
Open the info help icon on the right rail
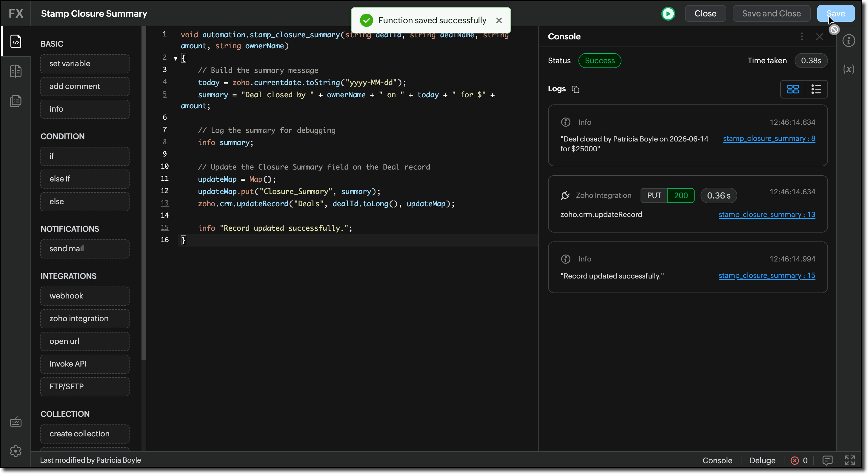pos(849,41)
